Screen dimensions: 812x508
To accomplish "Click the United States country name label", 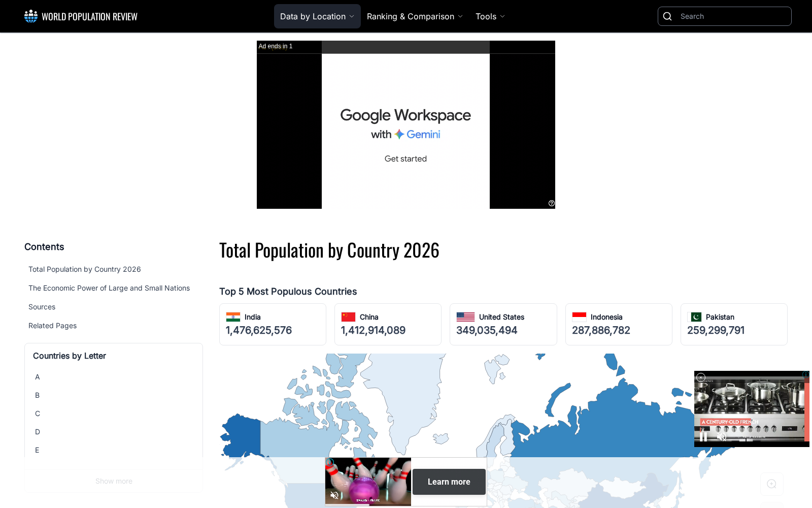I will tap(501, 317).
